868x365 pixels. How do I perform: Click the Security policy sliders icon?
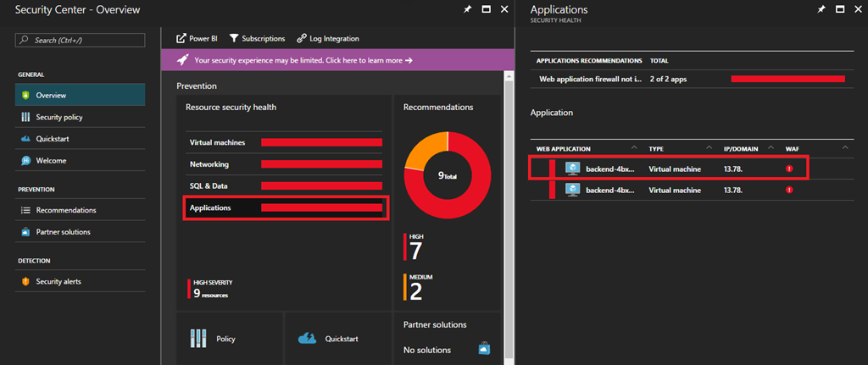tap(25, 117)
